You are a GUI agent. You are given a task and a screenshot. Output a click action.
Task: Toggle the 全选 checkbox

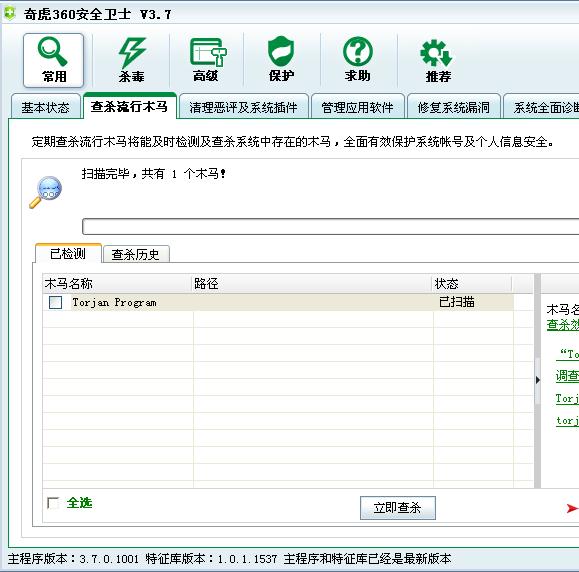tap(53, 503)
